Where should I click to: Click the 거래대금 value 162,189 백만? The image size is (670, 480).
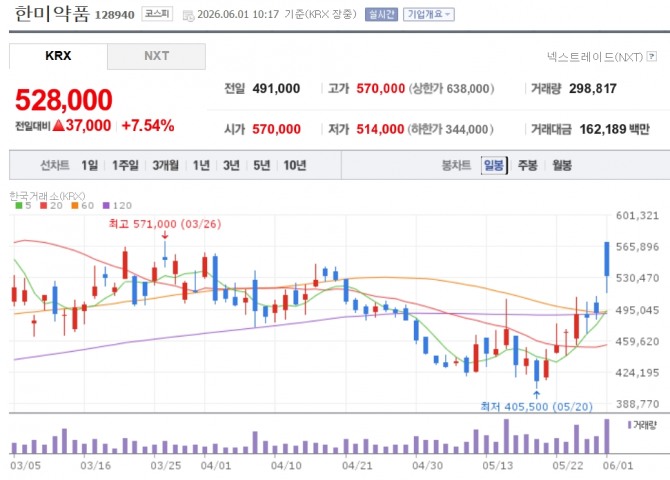click(x=614, y=129)
